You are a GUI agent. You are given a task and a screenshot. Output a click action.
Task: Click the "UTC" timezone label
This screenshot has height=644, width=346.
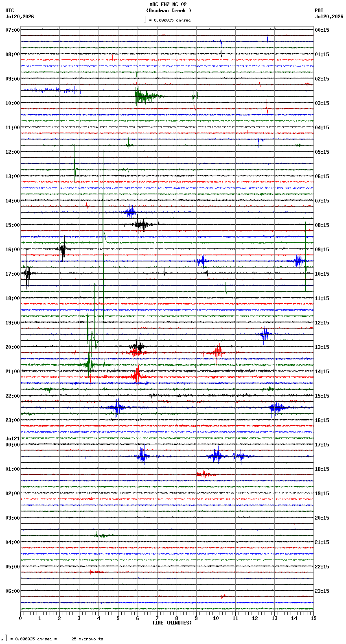tap(10, 11)
